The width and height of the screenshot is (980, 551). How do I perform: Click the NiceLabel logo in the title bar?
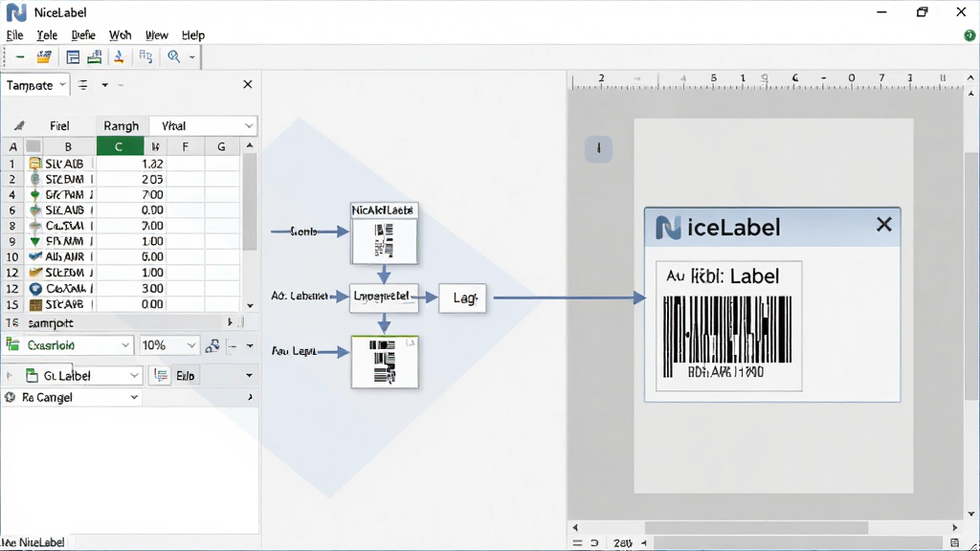[x=16, y=12]
